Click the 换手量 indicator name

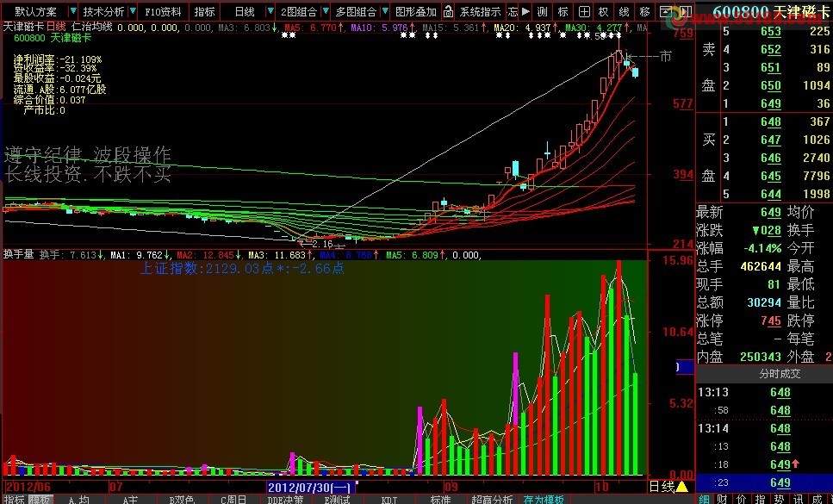point(19,254)
